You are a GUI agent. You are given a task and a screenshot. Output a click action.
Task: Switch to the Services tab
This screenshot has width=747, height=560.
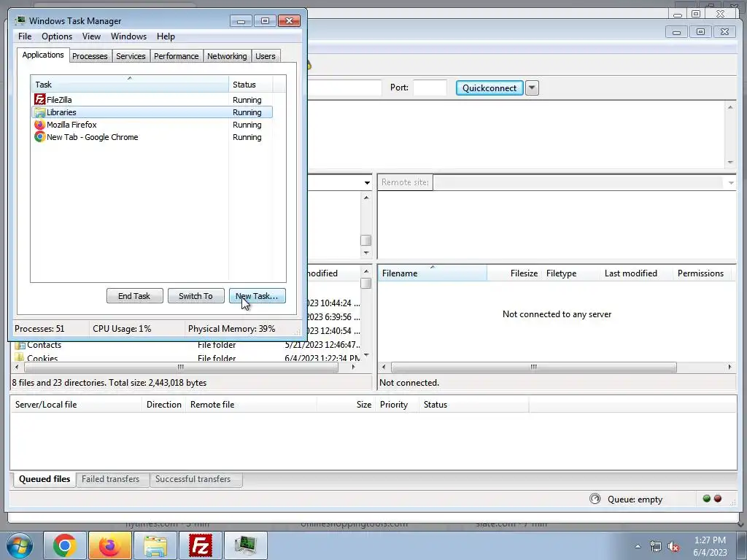coord(131,56)
